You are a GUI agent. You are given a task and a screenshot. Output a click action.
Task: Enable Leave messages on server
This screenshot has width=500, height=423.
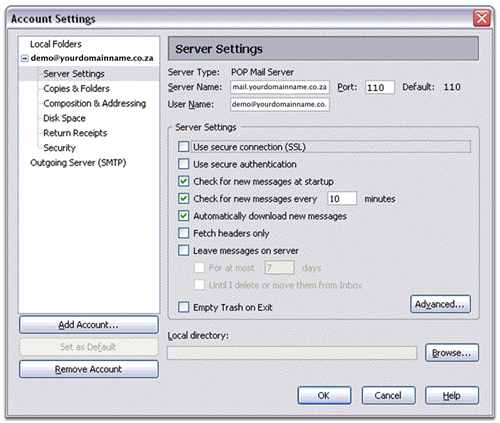pos(183,250)
